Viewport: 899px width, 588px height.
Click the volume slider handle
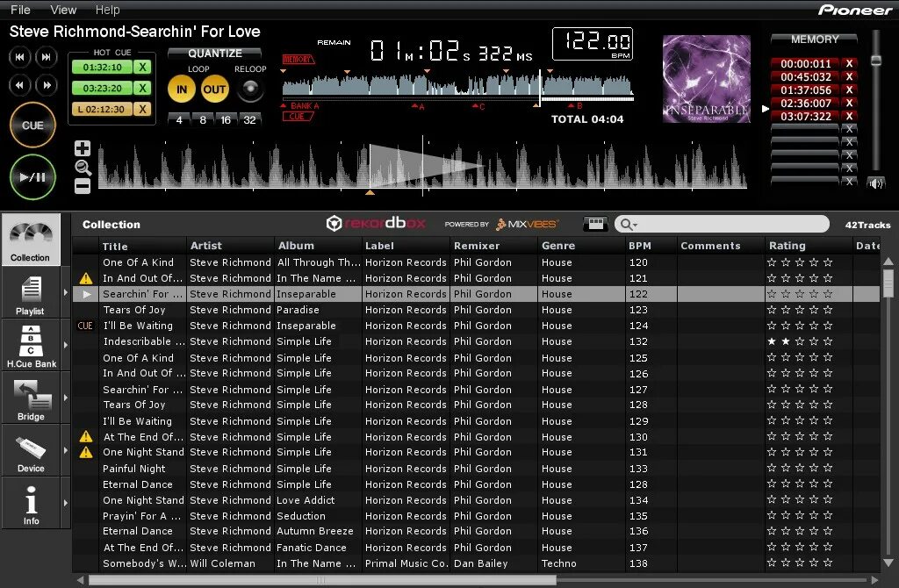point(876,61)
